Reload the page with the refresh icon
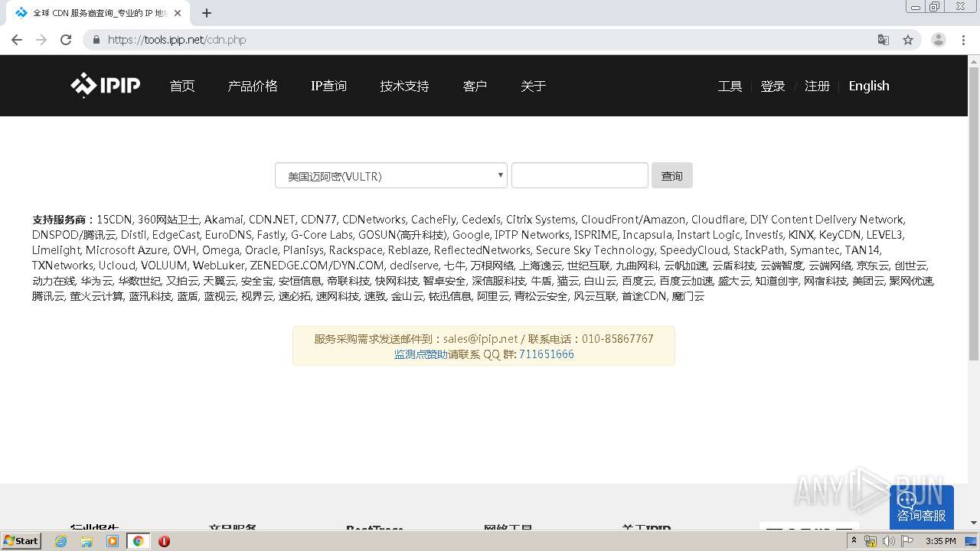980x551 pixels. [x=66, y=40]
